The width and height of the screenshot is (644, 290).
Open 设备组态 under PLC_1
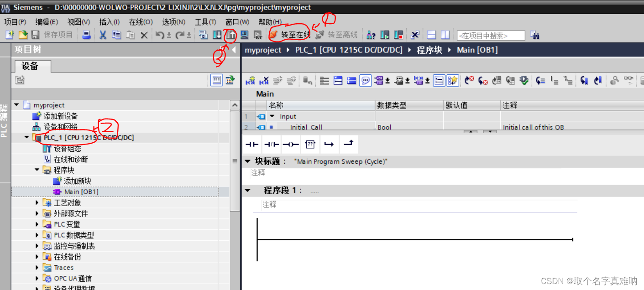pyautogui.click(x=67, y=148)
